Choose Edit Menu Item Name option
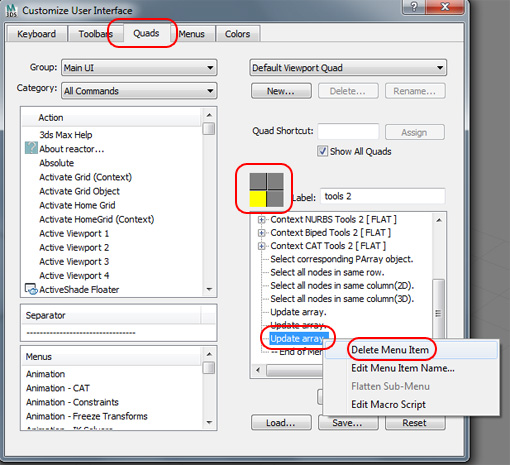Image resolution: width=510 pixels, height=465 pixels. 411,368
